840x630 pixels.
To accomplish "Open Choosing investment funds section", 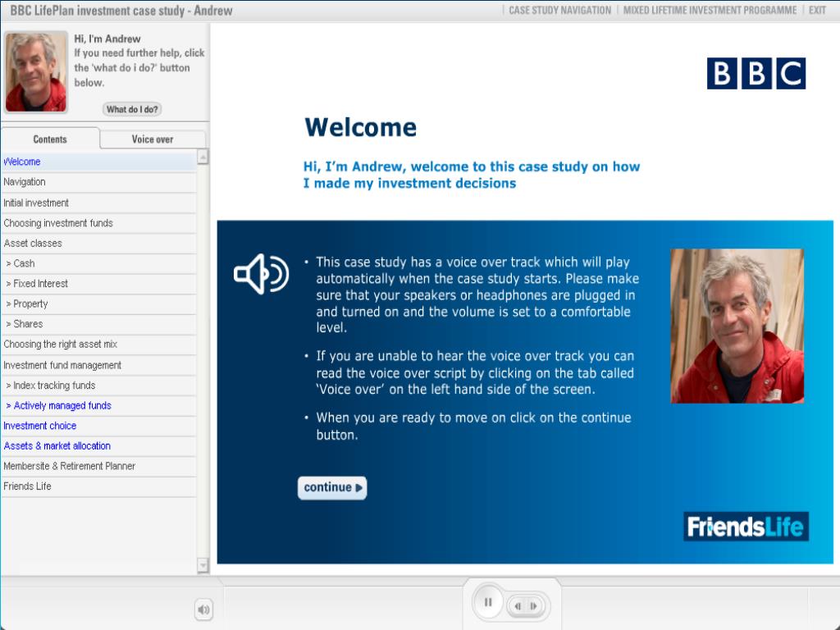I will (x=98, y=223).
